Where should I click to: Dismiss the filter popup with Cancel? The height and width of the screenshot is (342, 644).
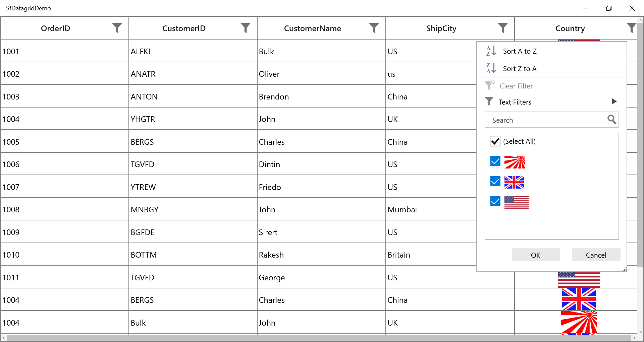(x=596, y=255)
